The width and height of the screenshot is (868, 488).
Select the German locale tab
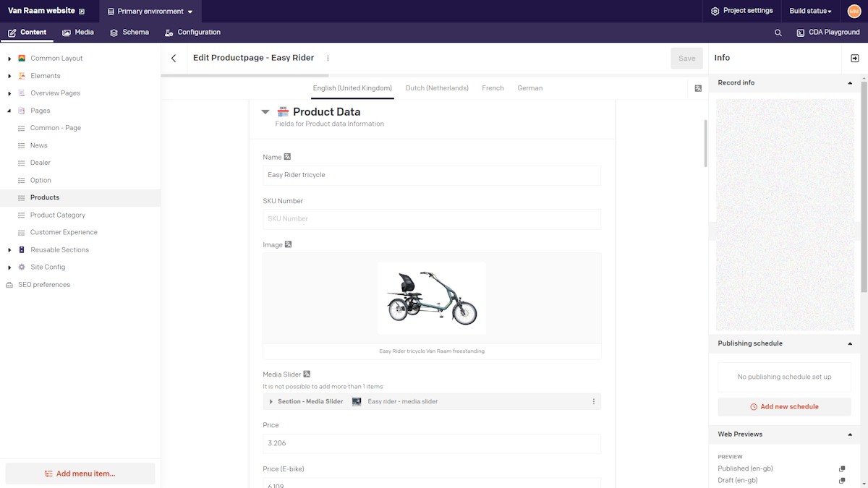tap(530, 88)
